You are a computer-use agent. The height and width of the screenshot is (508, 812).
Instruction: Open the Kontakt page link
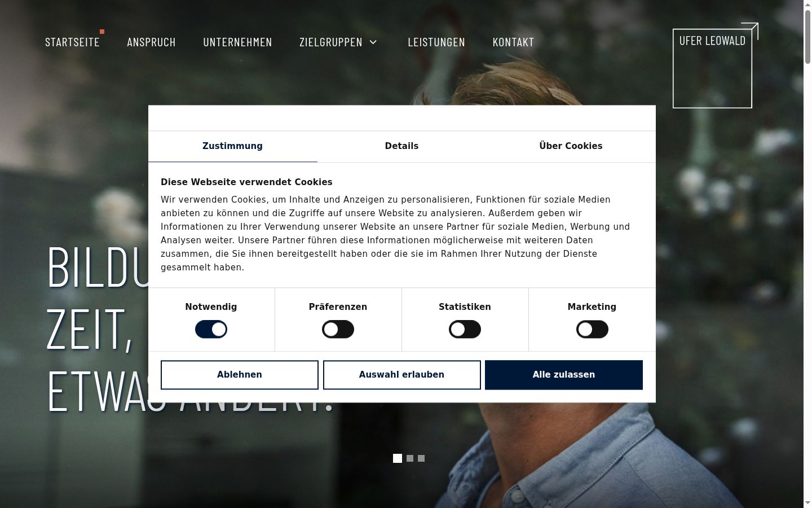513,42
